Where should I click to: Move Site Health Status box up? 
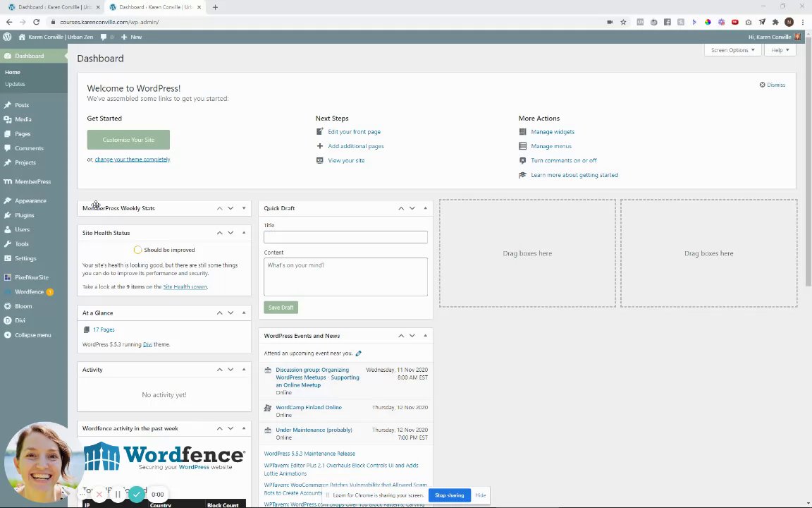[220, 233]
